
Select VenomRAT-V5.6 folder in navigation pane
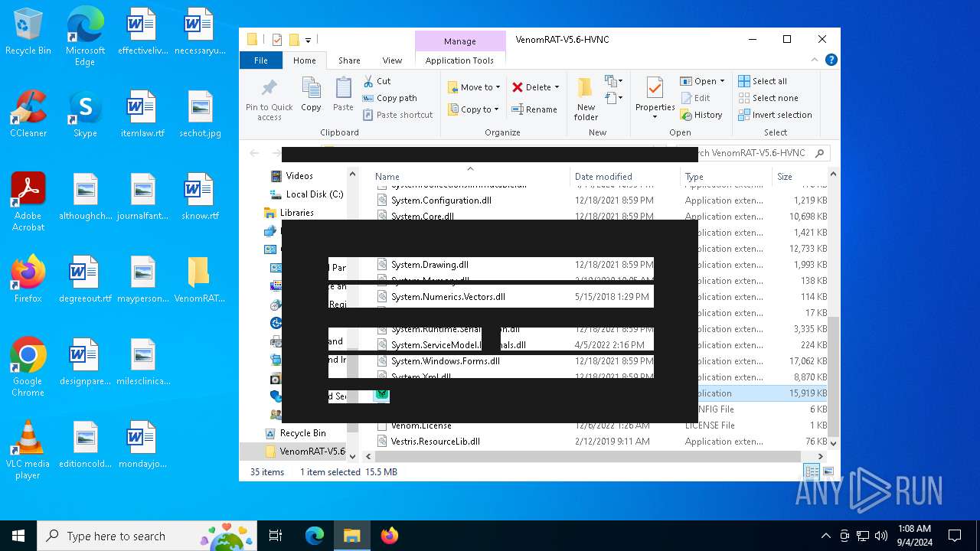pyautogui.click(x=311, y=452)
